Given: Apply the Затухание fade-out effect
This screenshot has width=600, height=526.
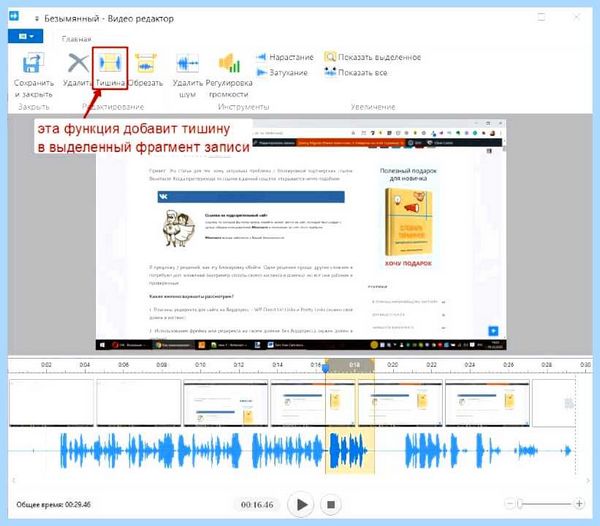Looking at the screenshot, I should pos(282,72).
